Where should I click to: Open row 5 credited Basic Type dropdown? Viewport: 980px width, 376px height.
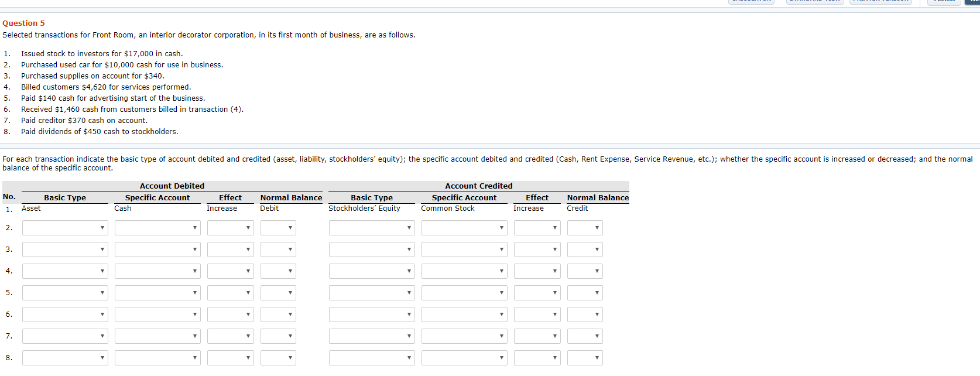tap(372, 293)
